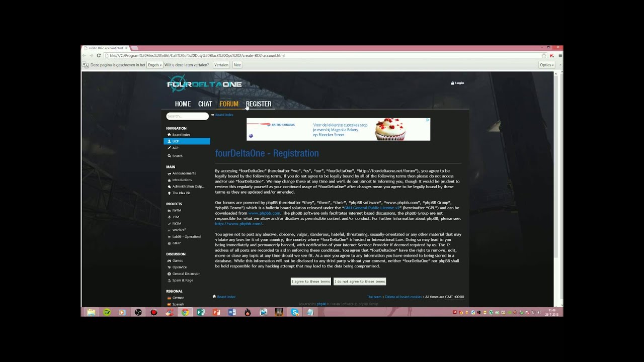644x362 pixels.
Task: Click the British Airways cupcake ad banner
Action: 338,129
